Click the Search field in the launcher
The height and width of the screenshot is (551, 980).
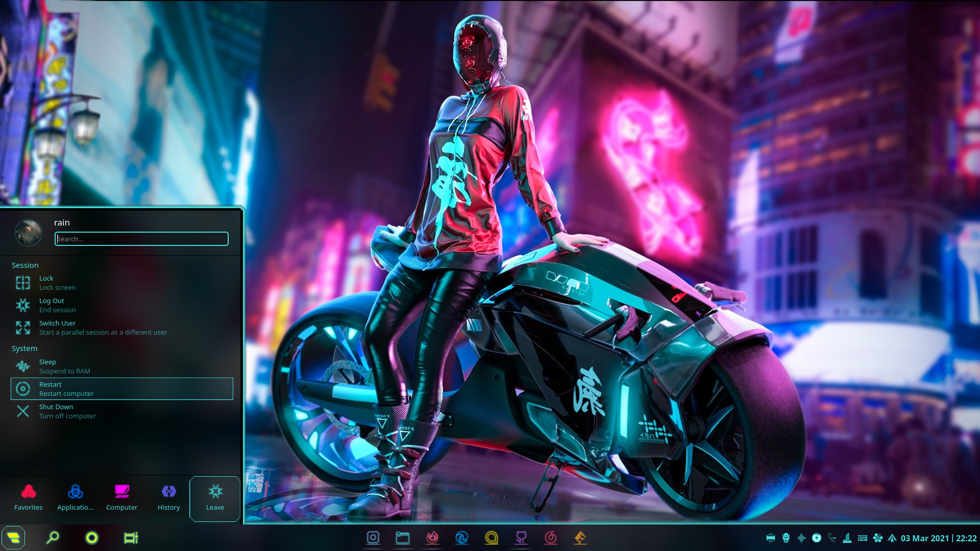click(x=141, y=239)
